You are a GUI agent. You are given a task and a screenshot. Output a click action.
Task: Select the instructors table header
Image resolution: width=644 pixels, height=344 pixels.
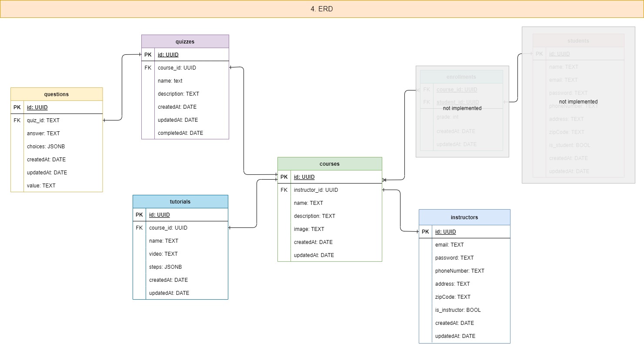464,217
